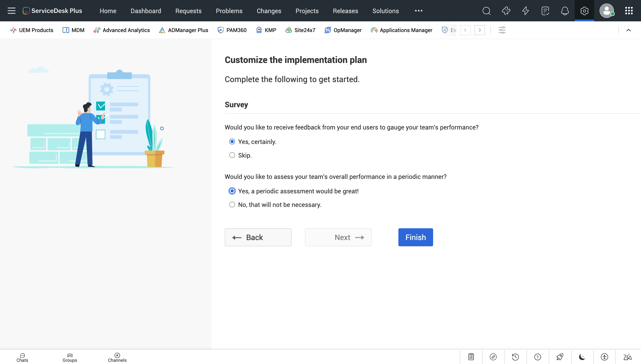Toggle night mode moon icon
641x364 pixels.
pyautogui.click(x=582, y=357)
